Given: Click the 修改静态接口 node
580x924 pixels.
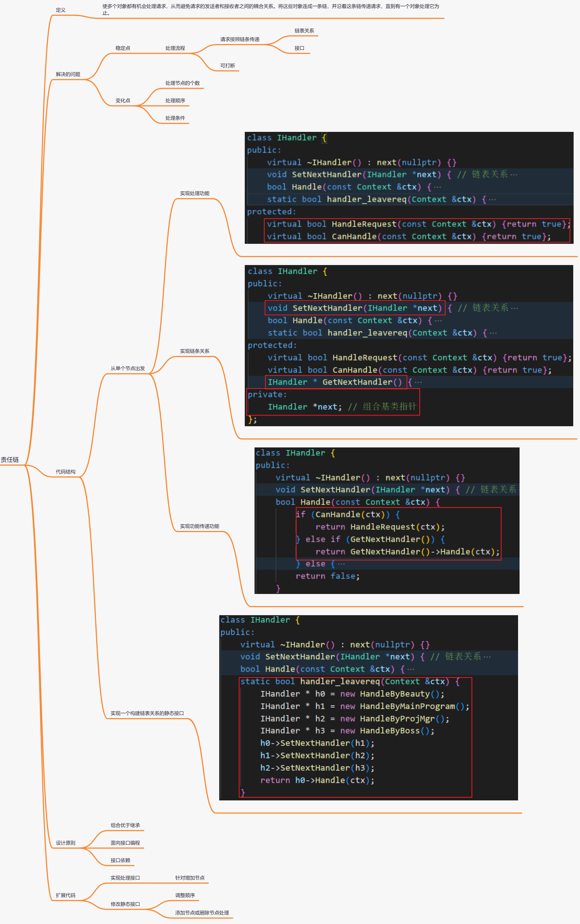Looking at the screenshot, I should (x=125, y=904).
